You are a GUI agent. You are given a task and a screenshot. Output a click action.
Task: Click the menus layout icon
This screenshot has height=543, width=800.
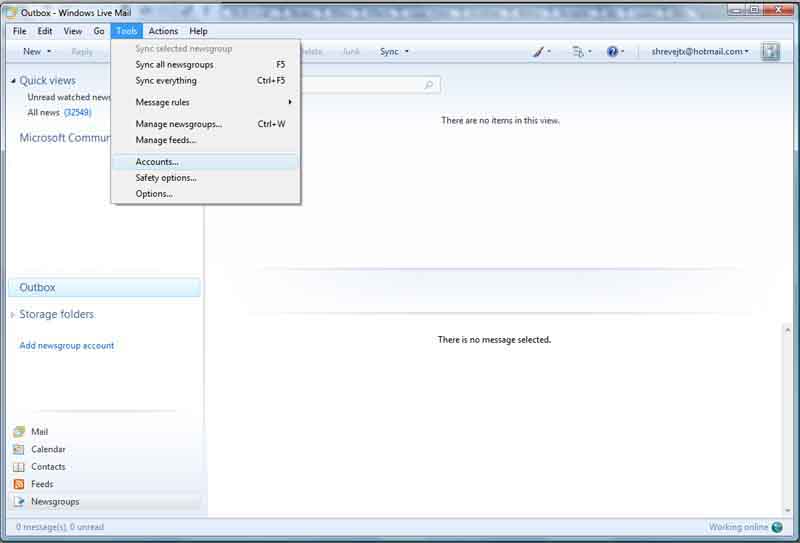tap(578, 52)
